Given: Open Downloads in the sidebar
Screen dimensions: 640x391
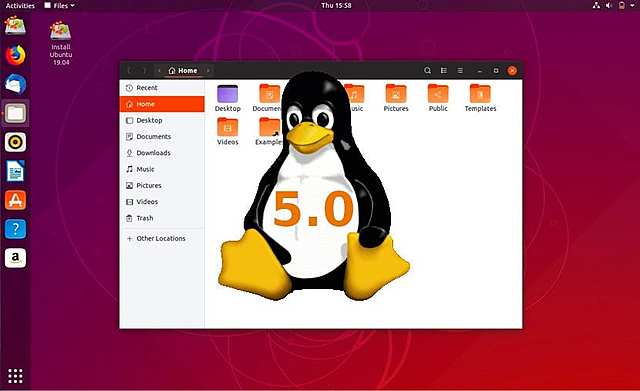Looking at the screenshot, I should [x=162, y=153].
